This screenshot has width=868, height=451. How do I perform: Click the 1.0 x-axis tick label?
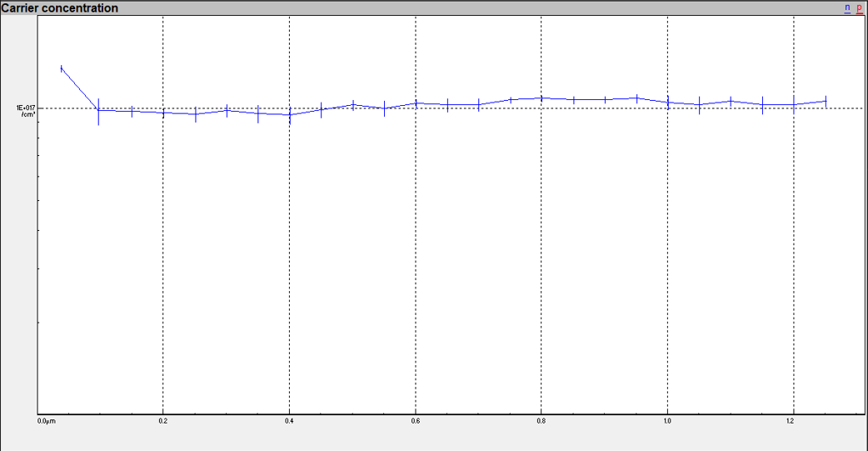click(667, 422)
